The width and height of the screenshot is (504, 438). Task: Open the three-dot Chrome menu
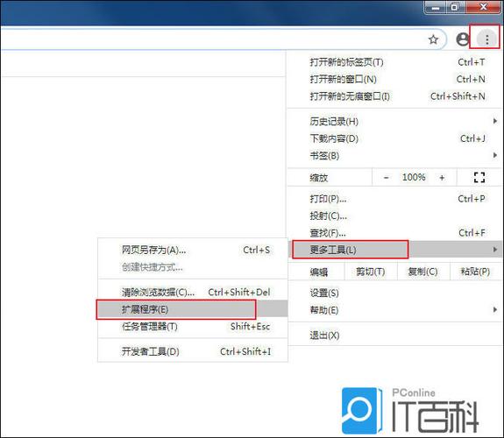487,39
